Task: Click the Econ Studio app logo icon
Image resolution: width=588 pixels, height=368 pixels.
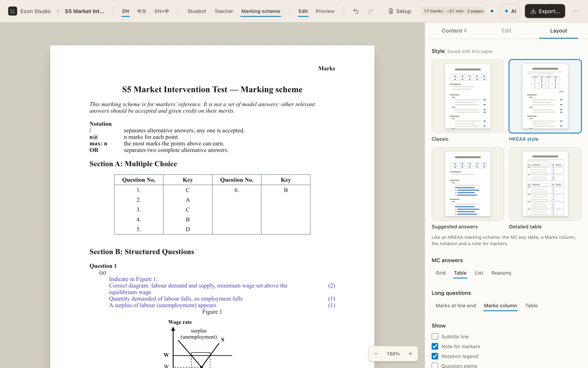Action: coord(13,11)
